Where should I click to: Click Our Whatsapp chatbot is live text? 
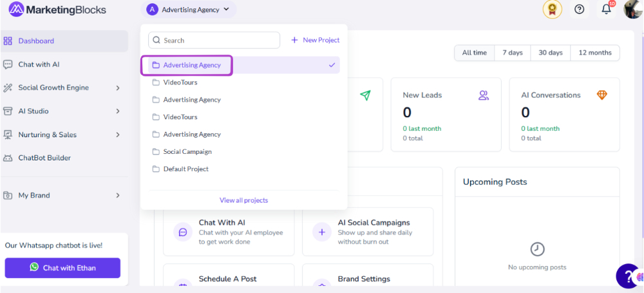(x=54, y=245)
